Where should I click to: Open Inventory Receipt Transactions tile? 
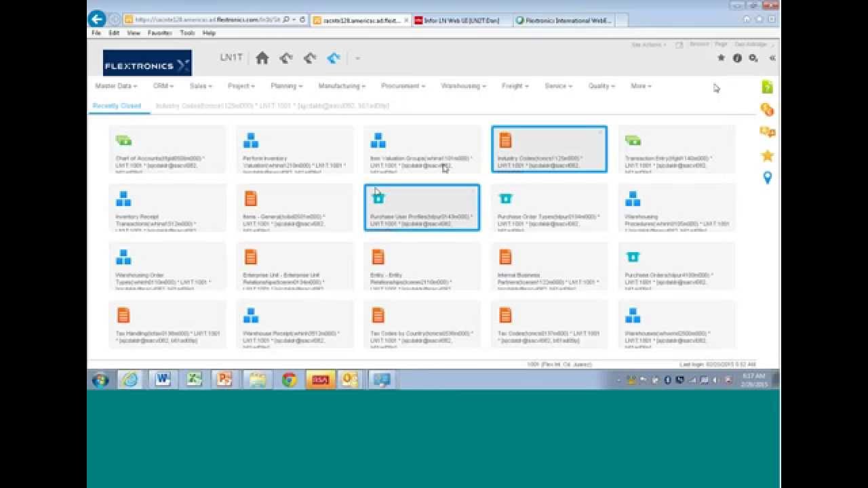(x=167, y=207)
